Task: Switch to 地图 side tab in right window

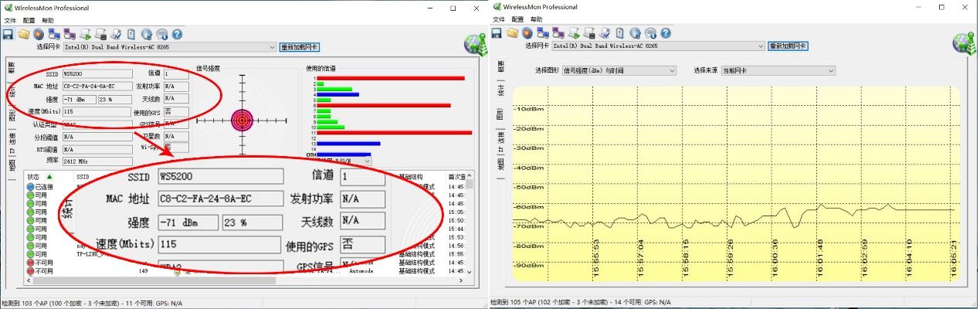Action: pyautogui.click(x=500, y=165)
